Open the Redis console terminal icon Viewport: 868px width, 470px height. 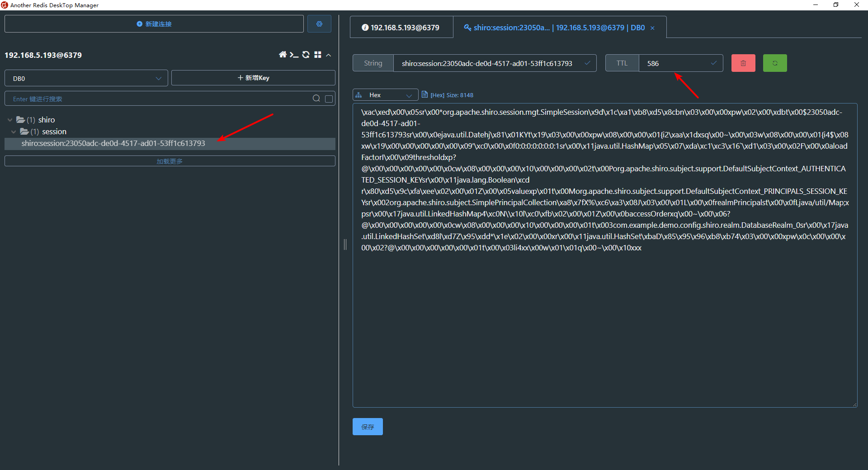(294, 54)
